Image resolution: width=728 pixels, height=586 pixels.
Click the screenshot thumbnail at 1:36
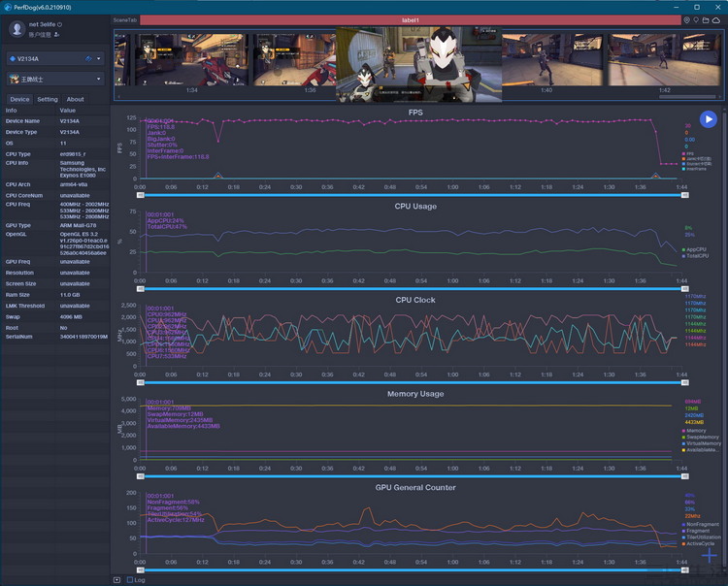295,59
